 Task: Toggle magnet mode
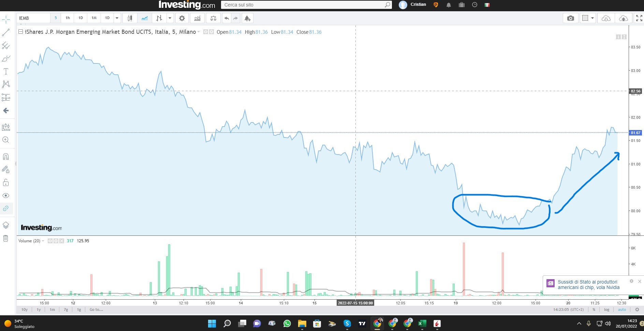(x=6, y=157)
